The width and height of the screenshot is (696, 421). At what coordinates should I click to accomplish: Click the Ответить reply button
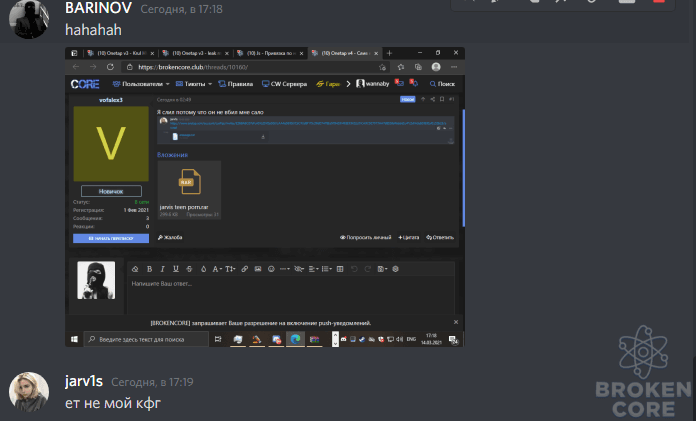[x=440, y=238]
